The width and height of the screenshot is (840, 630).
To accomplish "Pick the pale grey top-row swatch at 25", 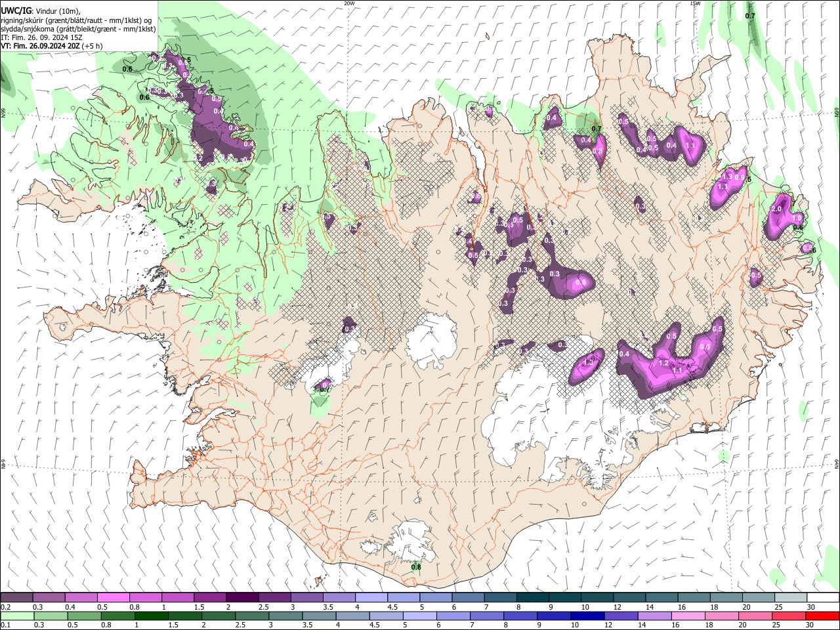I will click(791, 598).
